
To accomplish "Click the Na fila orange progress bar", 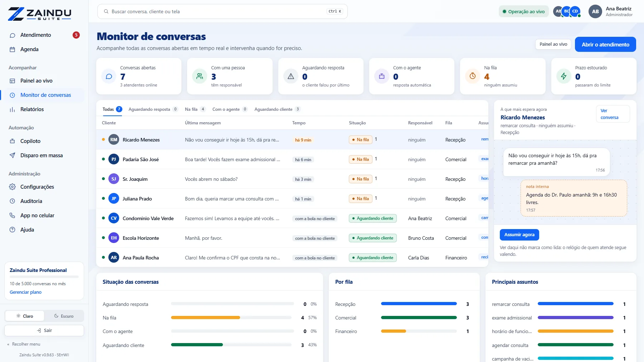I will pos(205,318).
